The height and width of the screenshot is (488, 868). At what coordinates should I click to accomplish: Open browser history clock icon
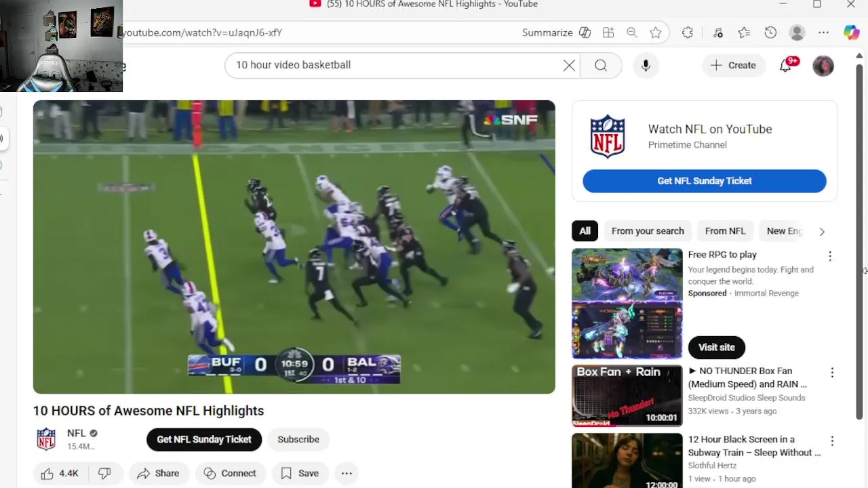coord(770,33)
